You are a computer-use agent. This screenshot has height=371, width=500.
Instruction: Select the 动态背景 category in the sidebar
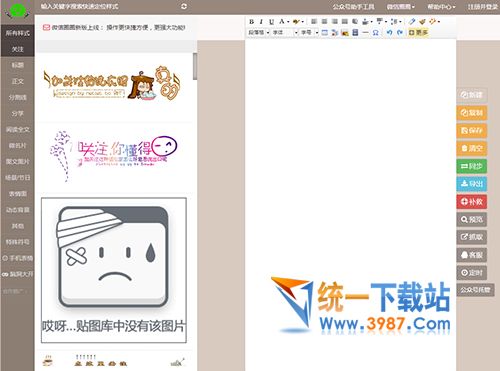pos(17,210)
